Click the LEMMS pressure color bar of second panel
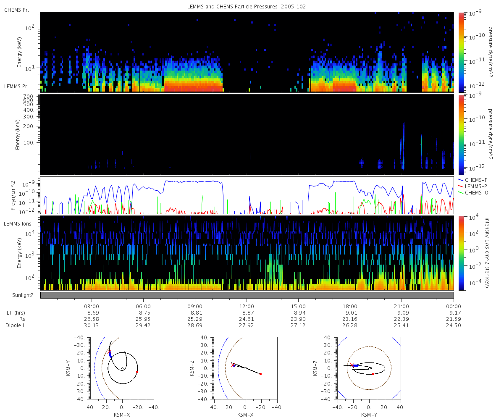Screen dimensions: 504x420 (x=461, y=134)
